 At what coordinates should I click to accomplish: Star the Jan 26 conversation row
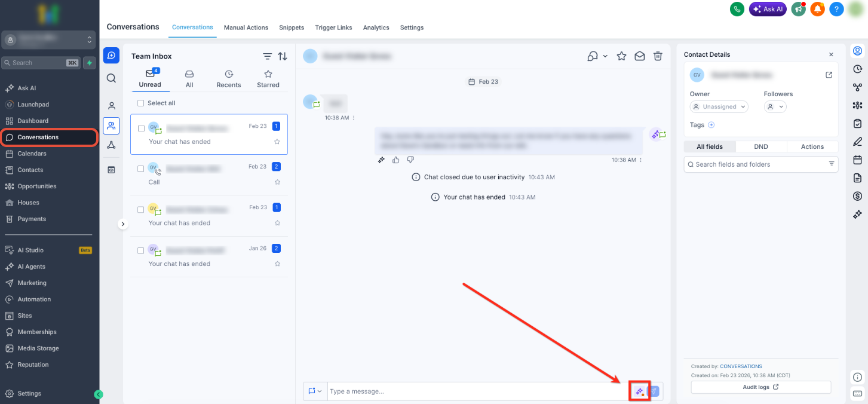277,264
